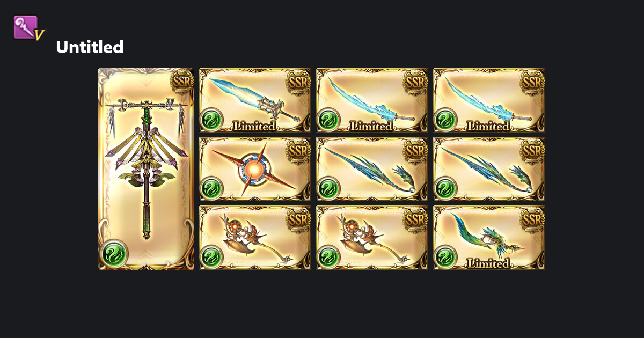The image size is (644, 338).
Task: Click the "Untitled" grid title
Action: click(90, 47)
